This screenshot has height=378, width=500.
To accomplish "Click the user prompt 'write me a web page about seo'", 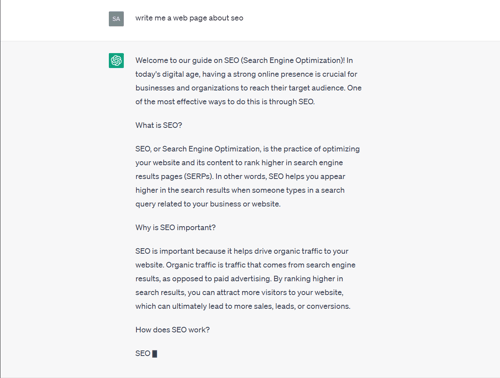I will pos(189,18).
